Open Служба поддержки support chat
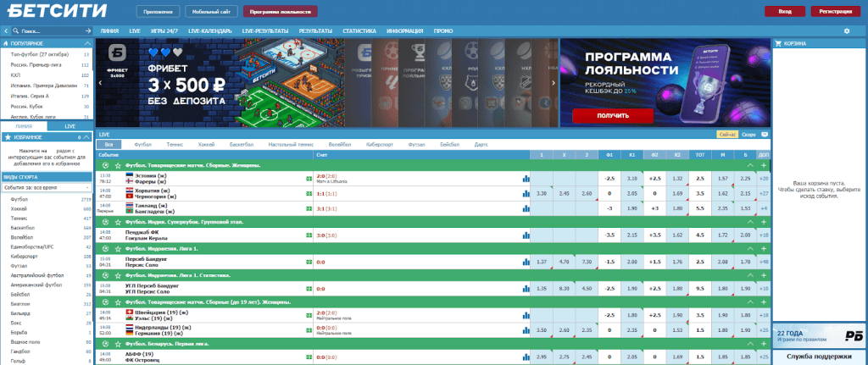The image size is (868, 365). coord(819,358)
